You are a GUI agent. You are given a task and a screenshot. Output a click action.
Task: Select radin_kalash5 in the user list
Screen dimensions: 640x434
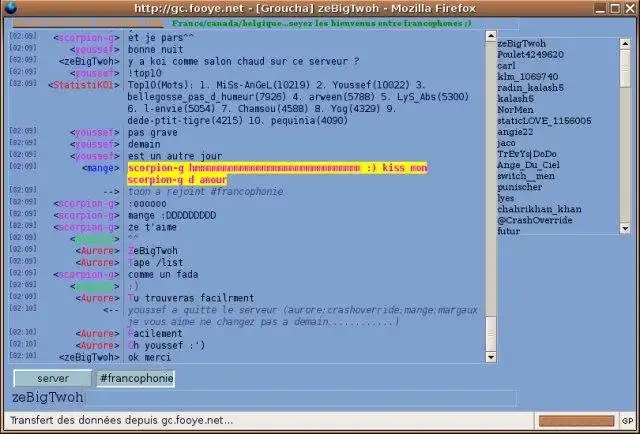point(530,87)
